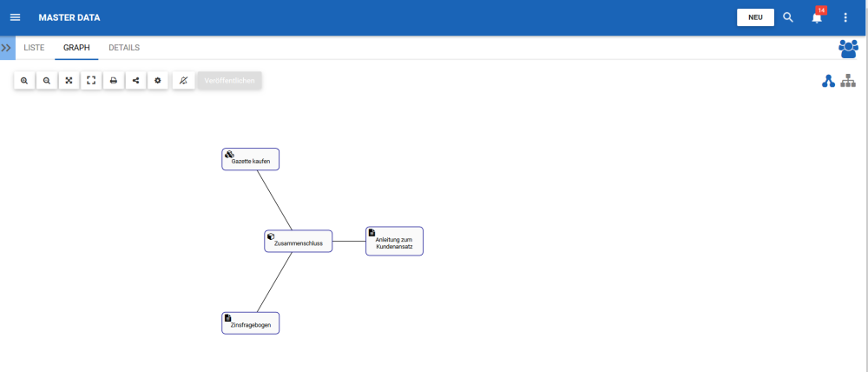Open search with the magnifier icon
This screenshot has width=868, height=372.
pyautogui.click(x=788, y=17)
